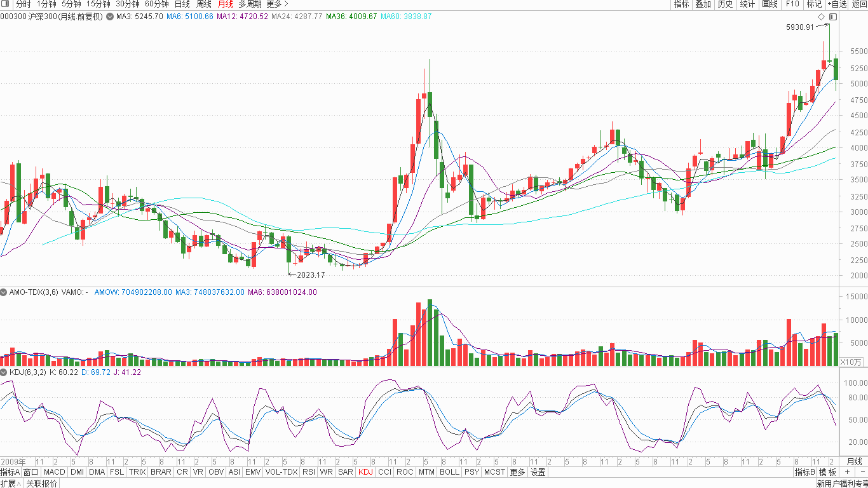Switch indicator to OBV
Screen dimensions: 868x488
pos(216,472)
